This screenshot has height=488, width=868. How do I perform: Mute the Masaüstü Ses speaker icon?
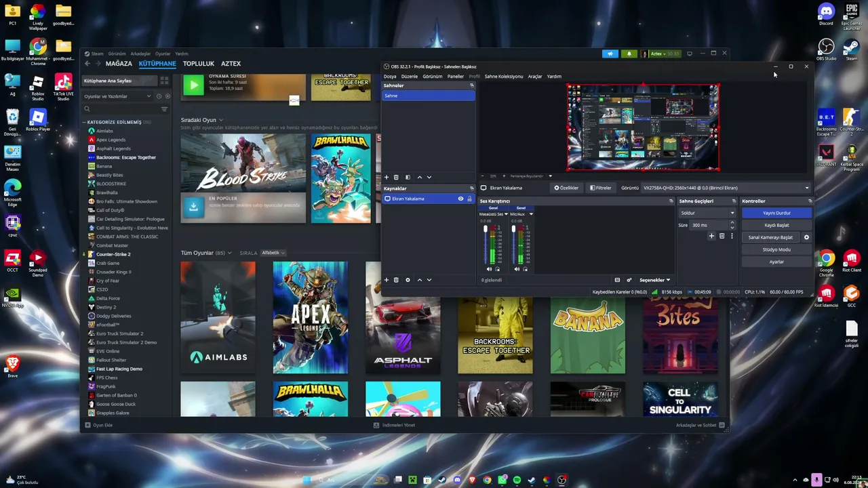[x=489, y=269]
